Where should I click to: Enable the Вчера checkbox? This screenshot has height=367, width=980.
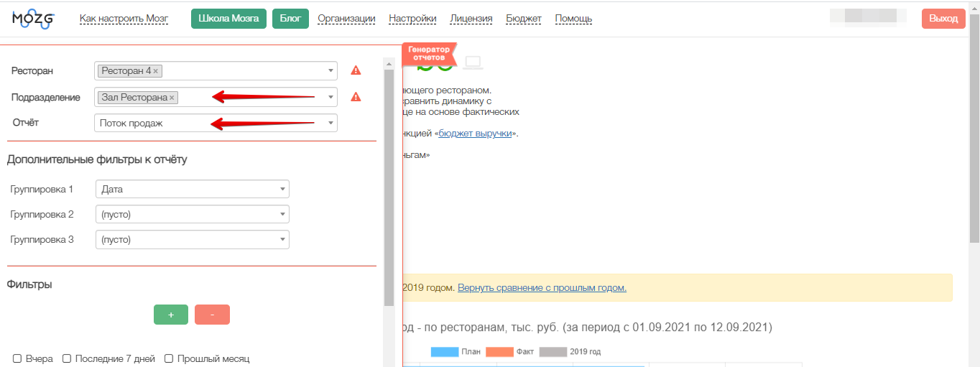[17, 358]
